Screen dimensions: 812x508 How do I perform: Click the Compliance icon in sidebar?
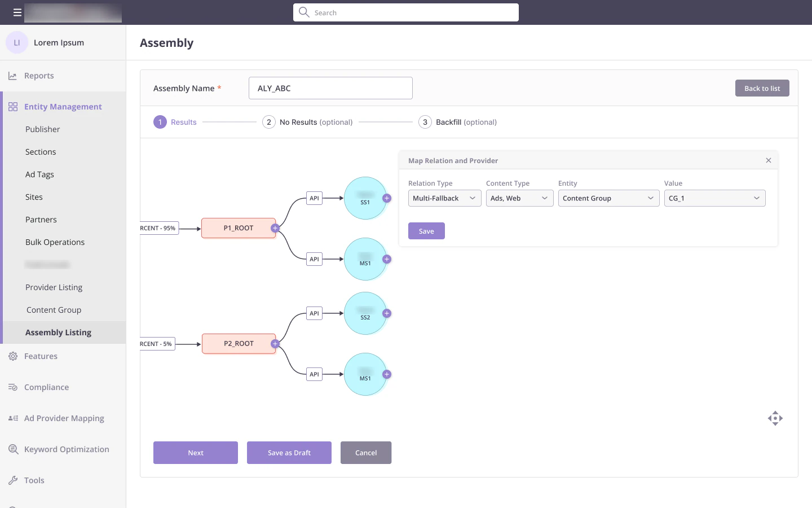(13, 387)
